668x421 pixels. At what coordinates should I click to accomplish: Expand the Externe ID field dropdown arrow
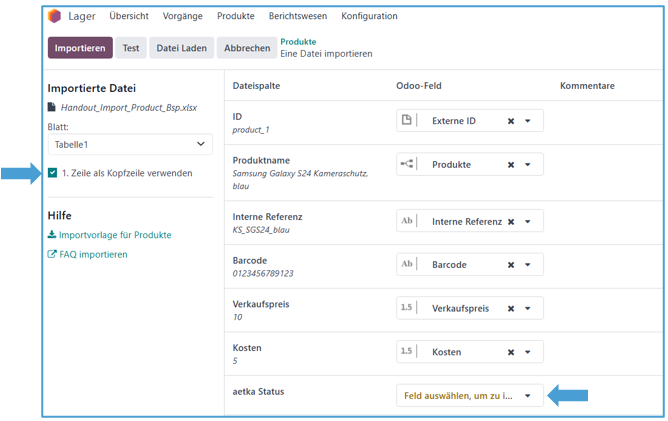pyautogui.click(x=528, y=121)
